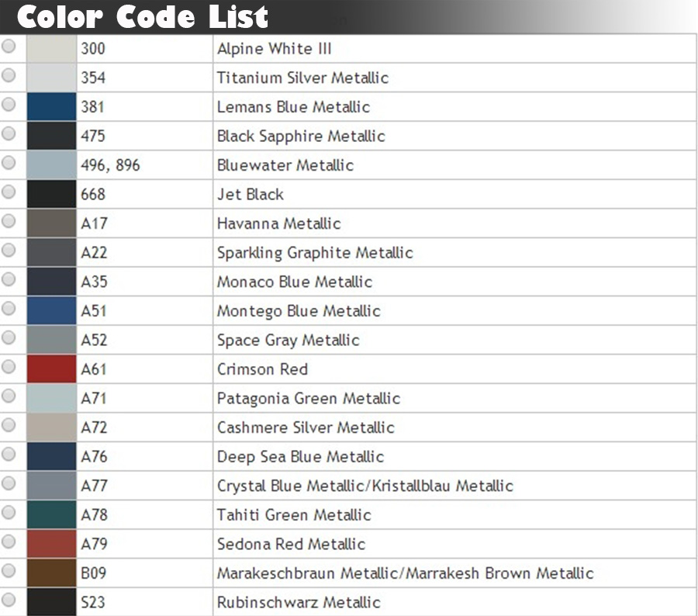698x616 pixels.
Task: Click the Sedona Red Metallic swatch
Action: click(x=51, y=544)
